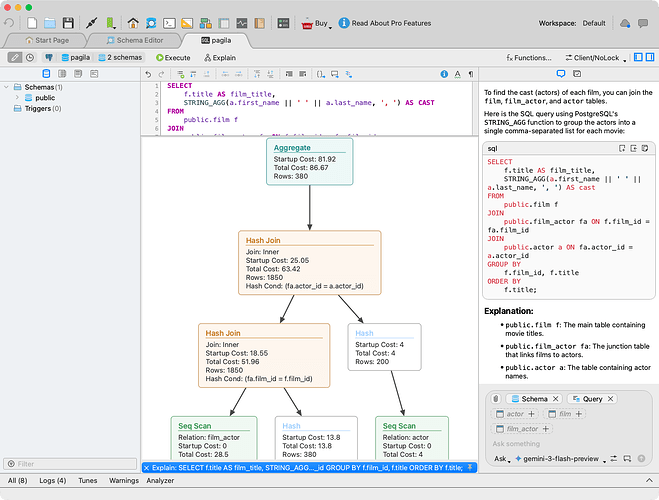This screenshot has height=500, width=659.
Task: Close the Explain result bar with the X
Action: [146, 468]
